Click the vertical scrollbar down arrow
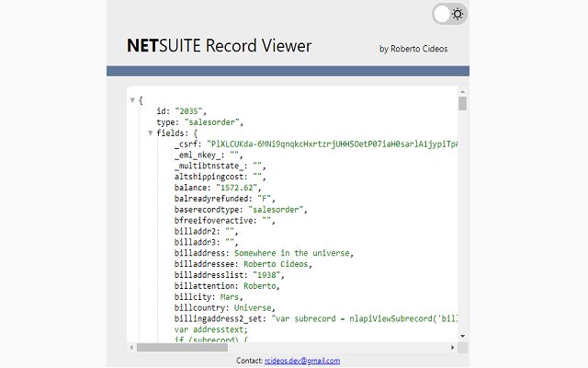This screenshot has height=368, width=588. (x=462, y=336)
